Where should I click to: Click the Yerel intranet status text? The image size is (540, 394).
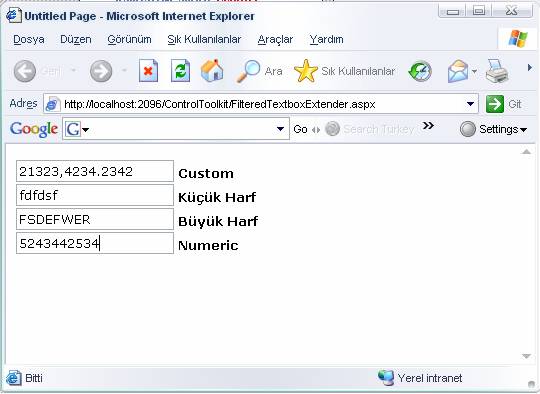430,378
